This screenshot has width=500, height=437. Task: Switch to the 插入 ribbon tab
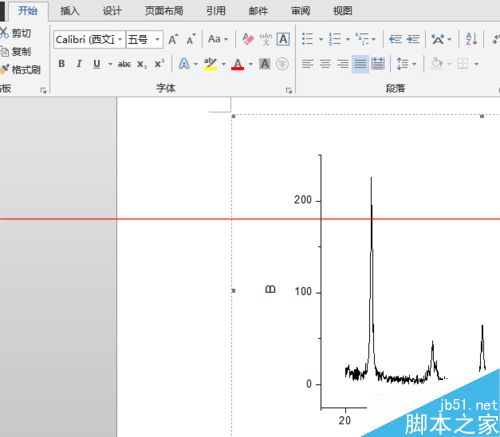click(x=69, y=11)
